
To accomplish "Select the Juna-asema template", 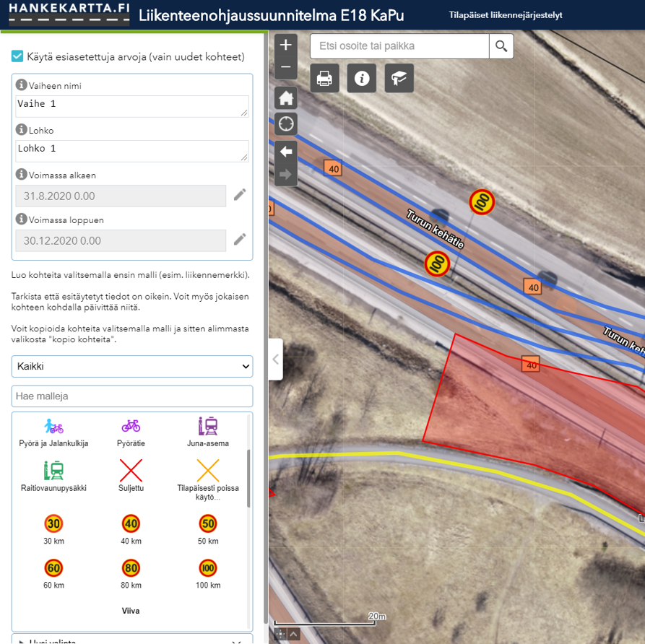I will (x=208, y=432).
